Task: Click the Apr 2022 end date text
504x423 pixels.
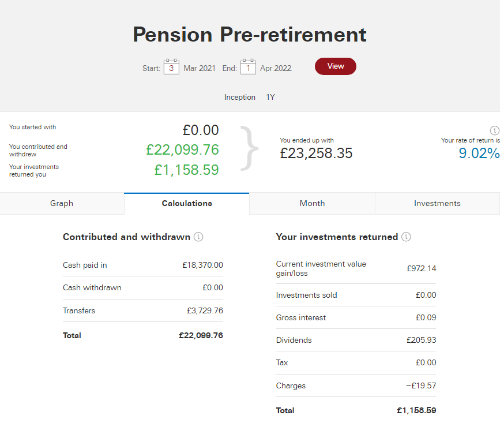Action: (276, 68)
